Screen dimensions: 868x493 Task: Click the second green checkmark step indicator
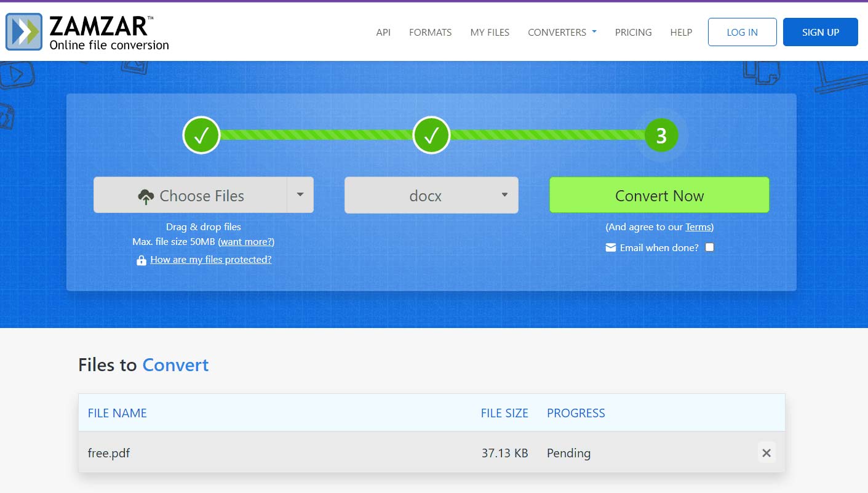point(431,135)
